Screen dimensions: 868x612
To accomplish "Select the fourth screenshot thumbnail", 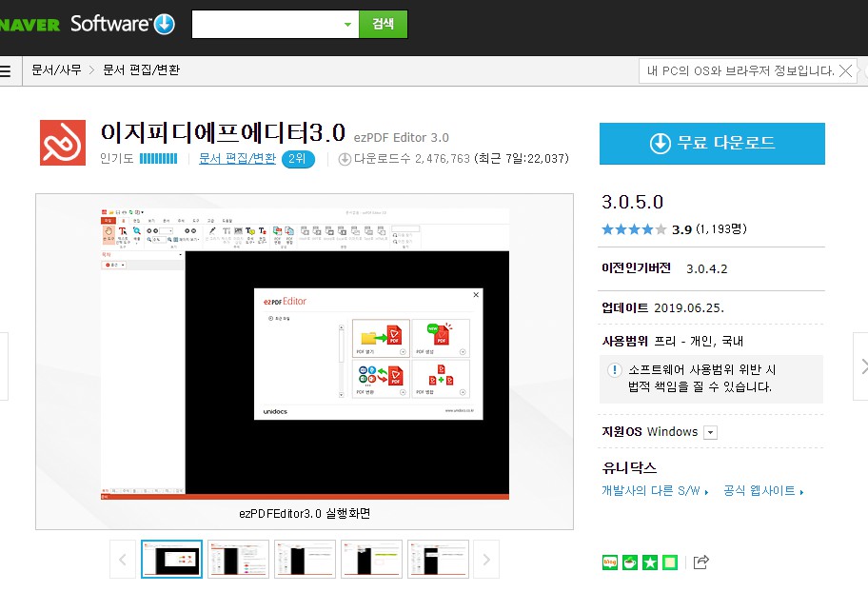I will 371,560.
